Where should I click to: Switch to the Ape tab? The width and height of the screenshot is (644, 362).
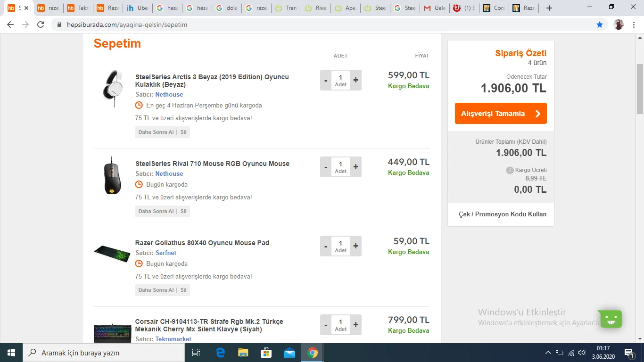click(345, 8)
